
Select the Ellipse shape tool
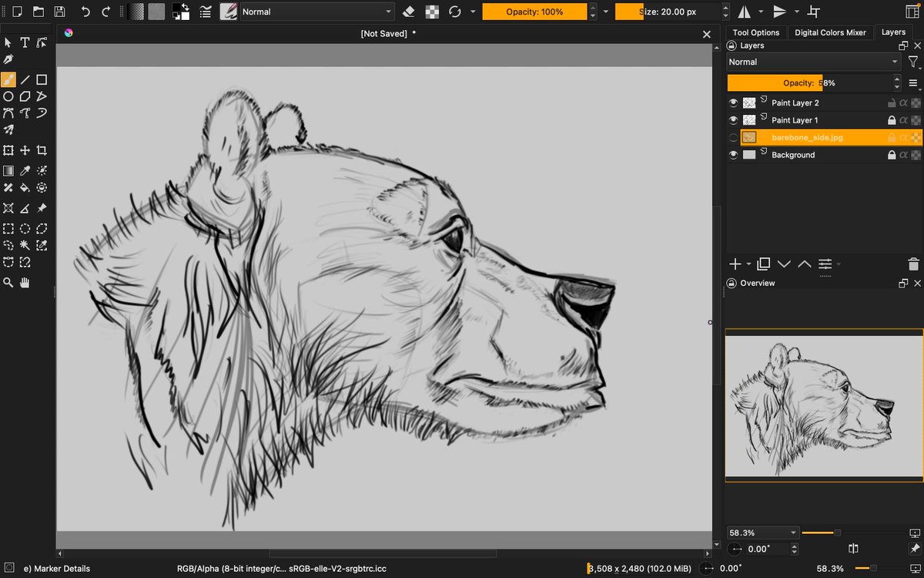tap(8, 96)
